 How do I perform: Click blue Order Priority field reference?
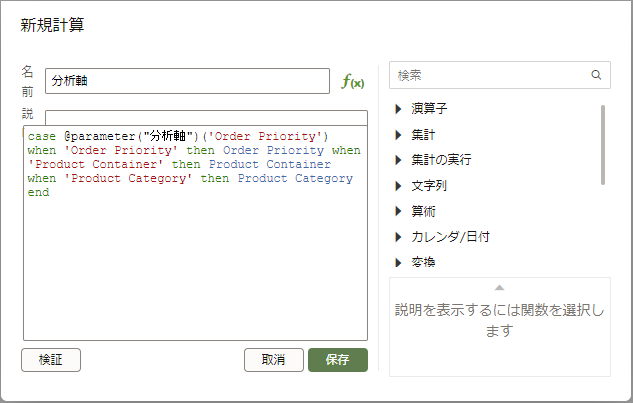[x=273, y=151]
